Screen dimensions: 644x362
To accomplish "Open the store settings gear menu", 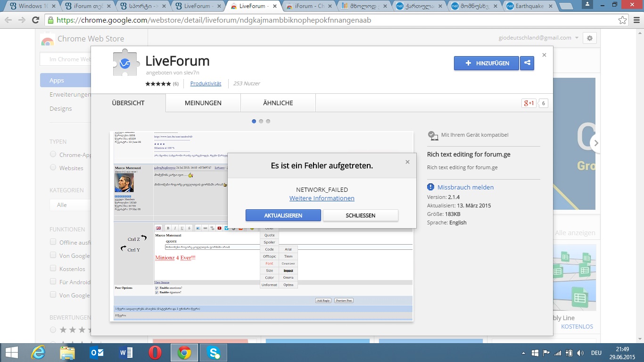I will point(590,38).
